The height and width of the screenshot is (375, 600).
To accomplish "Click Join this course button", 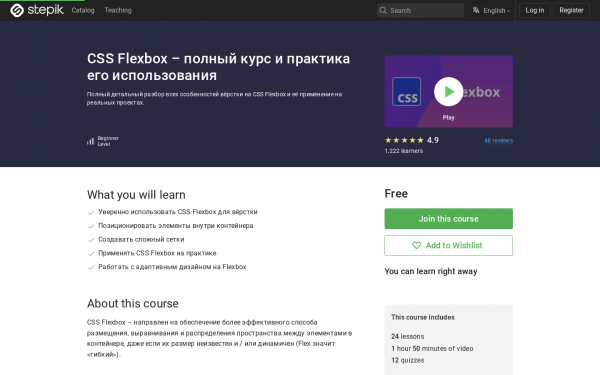I will (448, 218).
